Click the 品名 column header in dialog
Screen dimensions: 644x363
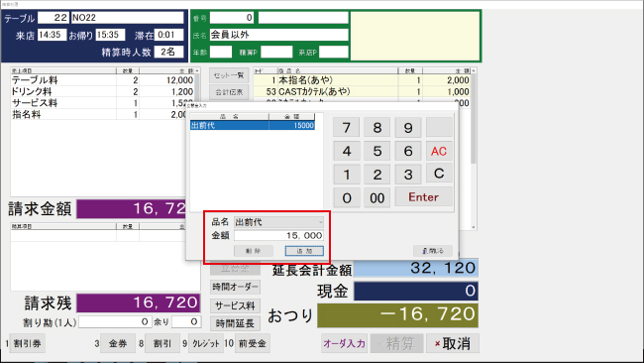coord(229,117)
